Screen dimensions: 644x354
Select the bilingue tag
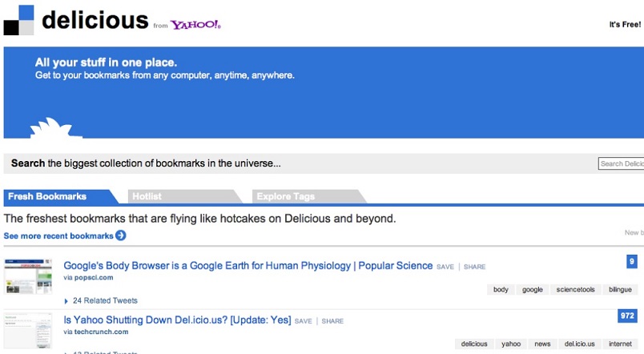[620, 289]
